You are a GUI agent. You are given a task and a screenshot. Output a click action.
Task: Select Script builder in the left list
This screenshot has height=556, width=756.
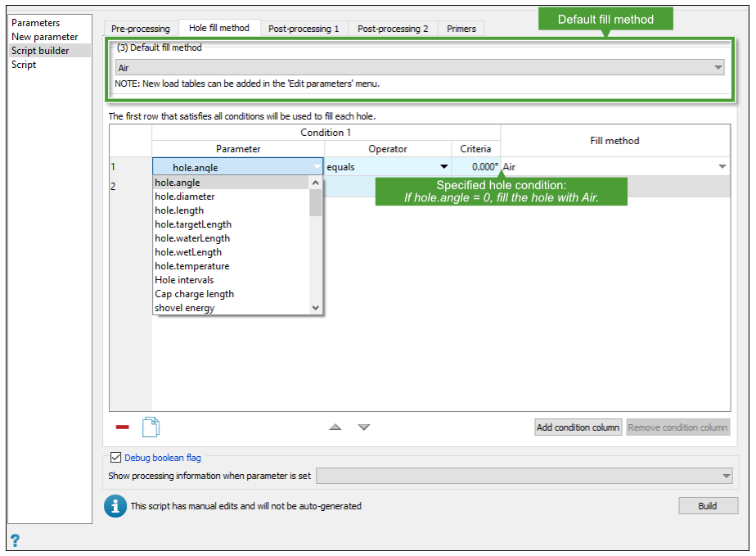point(49,51)
